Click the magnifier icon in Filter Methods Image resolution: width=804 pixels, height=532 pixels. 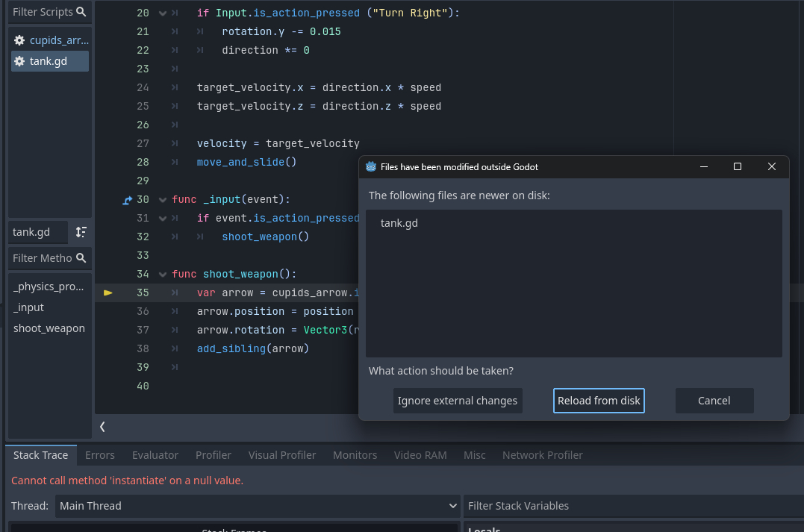[81, 258]
